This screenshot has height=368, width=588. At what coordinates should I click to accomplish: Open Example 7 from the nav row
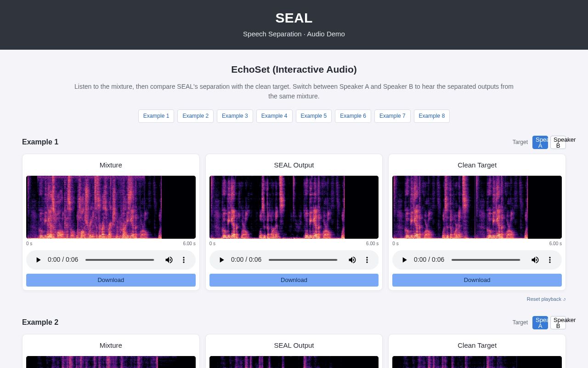coord(392,116)
